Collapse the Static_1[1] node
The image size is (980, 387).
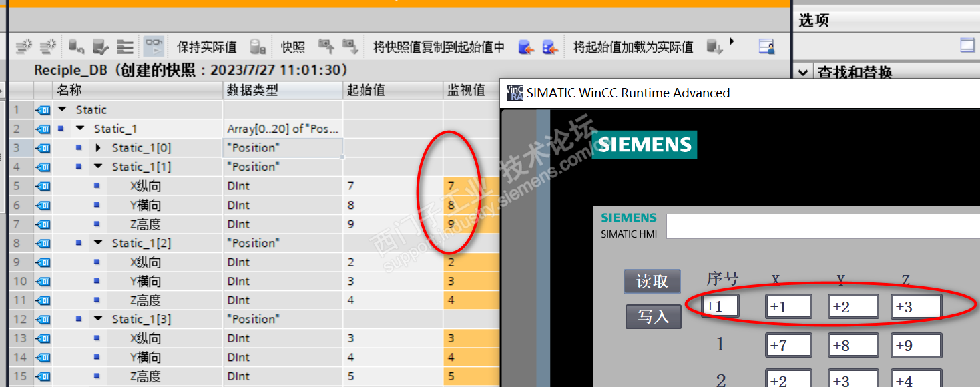pyautogui.click(x=99, y=167)
